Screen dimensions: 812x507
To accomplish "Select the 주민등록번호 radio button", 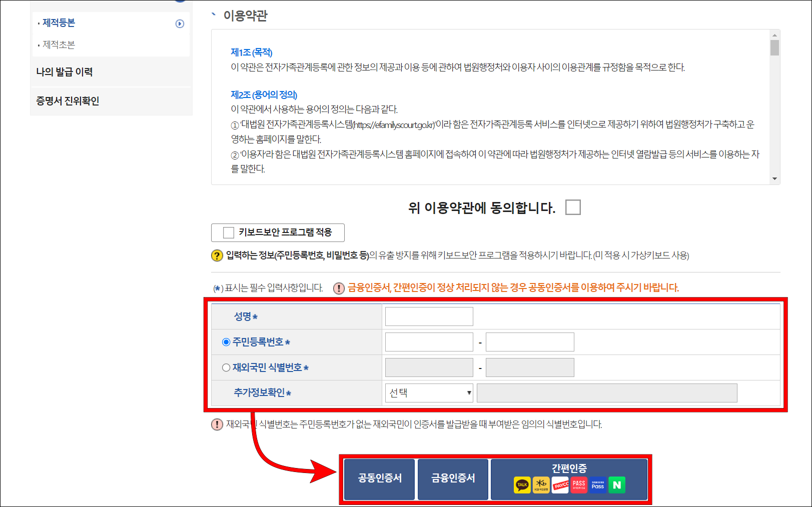I will click(x=226, y=342).
